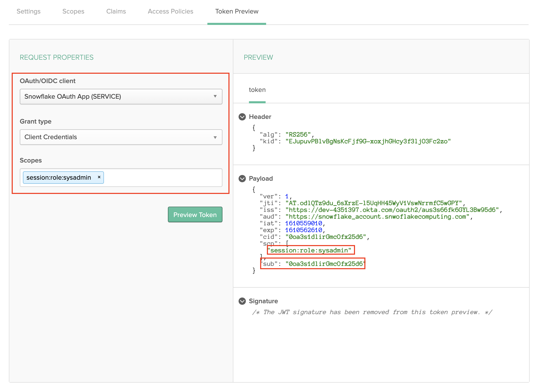
Task: Select the Settings tab link
Action: pyautogui.click(x=29, y=11)
